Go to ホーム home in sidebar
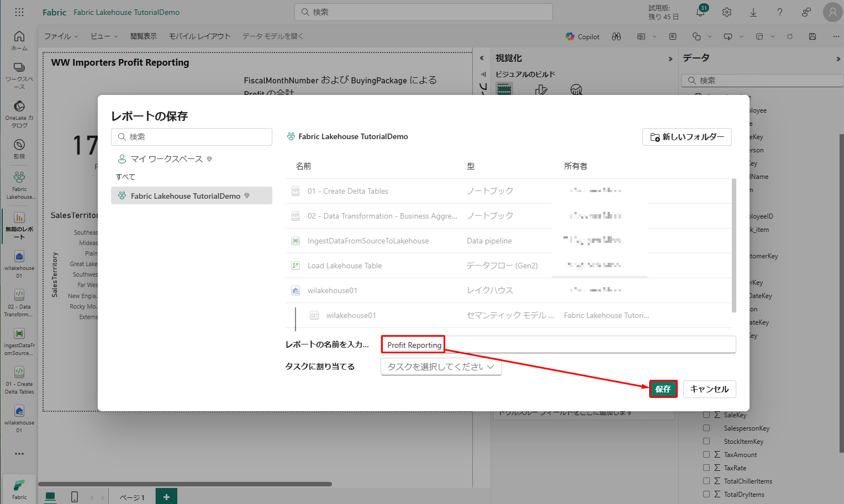The width and height of the screenshot is (844, 504). point(19,40)
